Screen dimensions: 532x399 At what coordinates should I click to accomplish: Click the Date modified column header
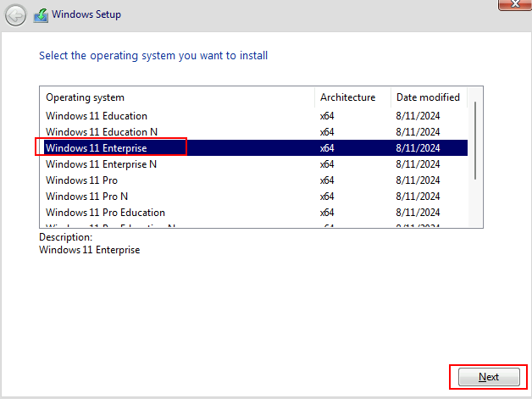click(429, 97)
